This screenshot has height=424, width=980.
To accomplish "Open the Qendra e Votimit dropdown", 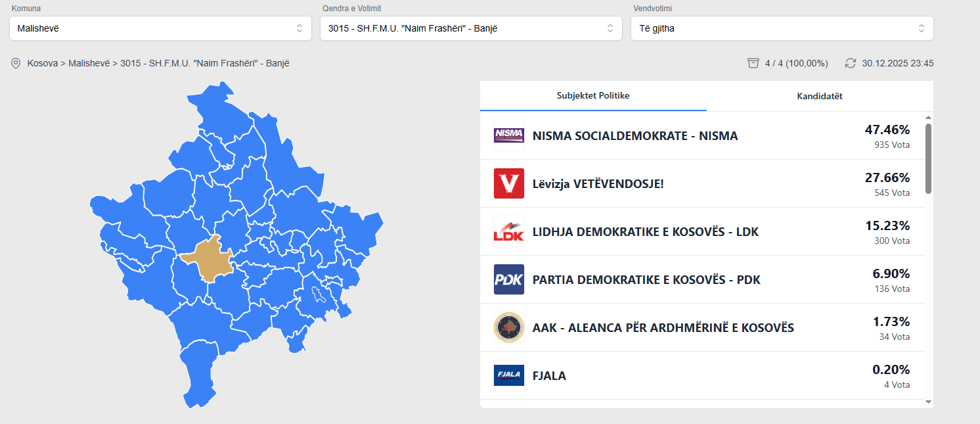I will [x=471, y=28].
